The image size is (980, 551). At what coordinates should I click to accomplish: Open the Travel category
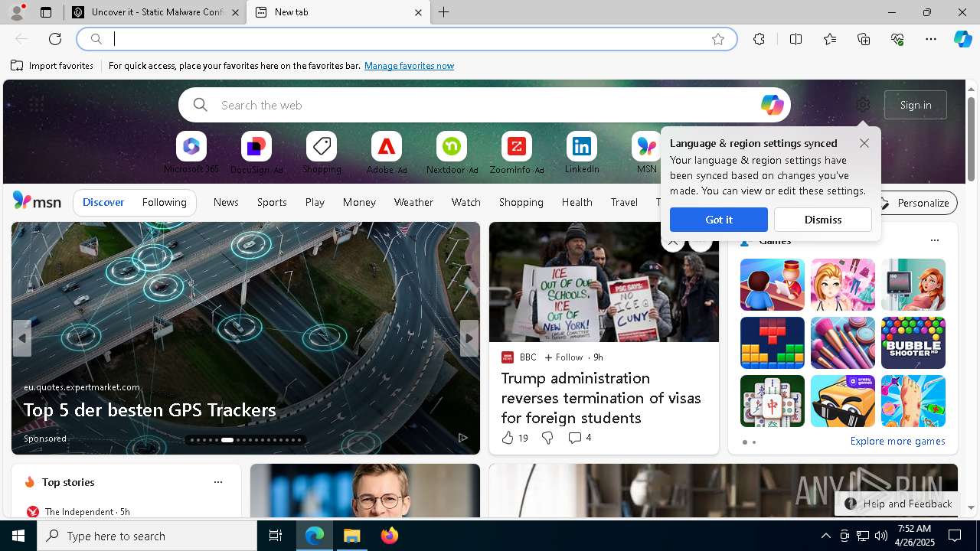624,202
